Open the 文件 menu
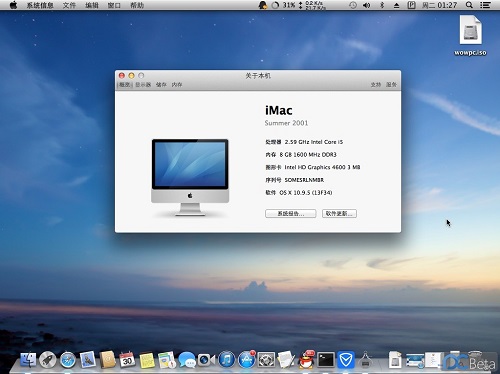Screen dimensions: 500x374 coord(69,5)
